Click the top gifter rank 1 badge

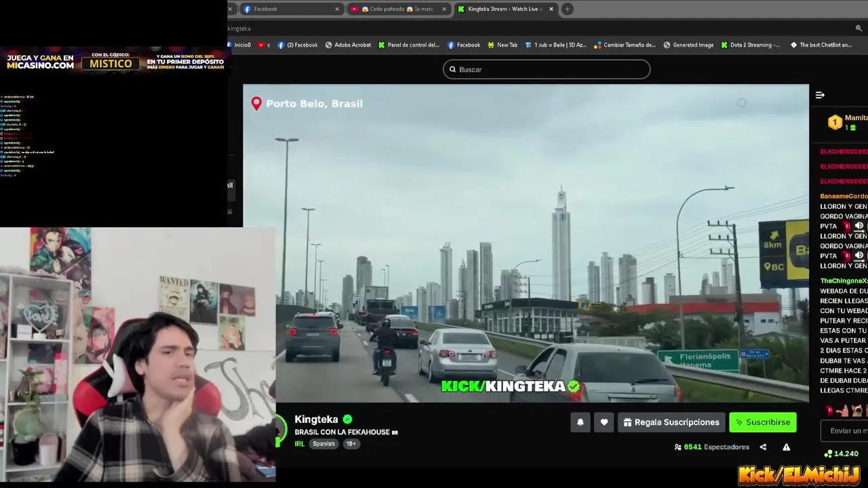835,123
